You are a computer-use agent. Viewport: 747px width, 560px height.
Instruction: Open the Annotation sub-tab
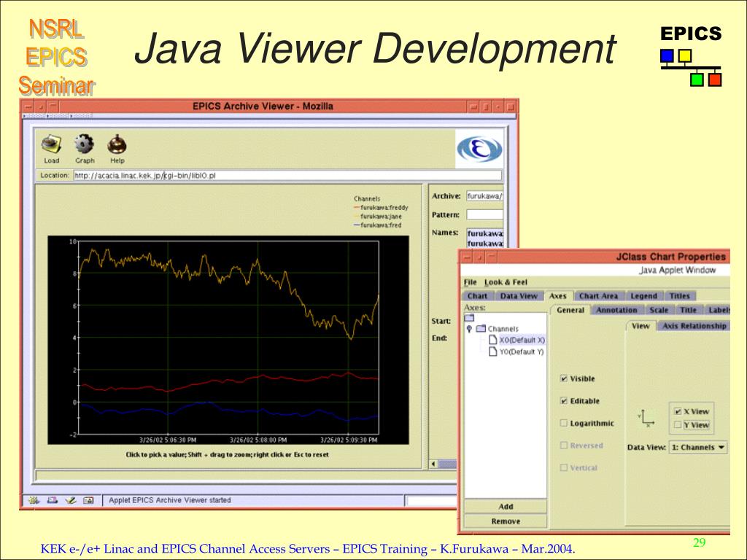[x=616, y=310]
